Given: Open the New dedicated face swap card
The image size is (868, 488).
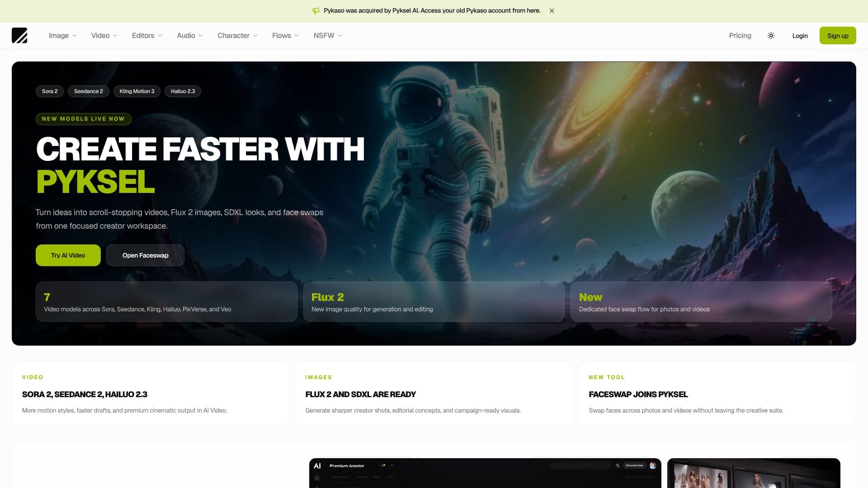Looking at the screenshot, I should point(701,302).
